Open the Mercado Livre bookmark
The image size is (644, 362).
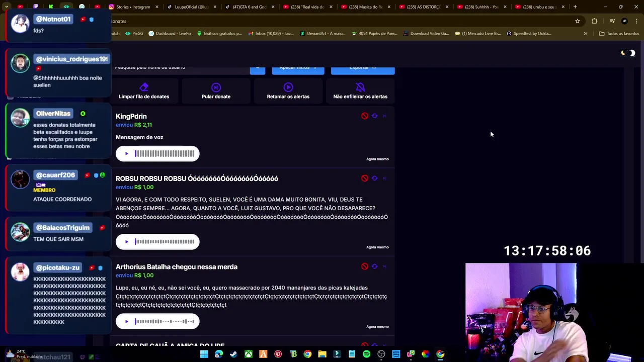478,34
